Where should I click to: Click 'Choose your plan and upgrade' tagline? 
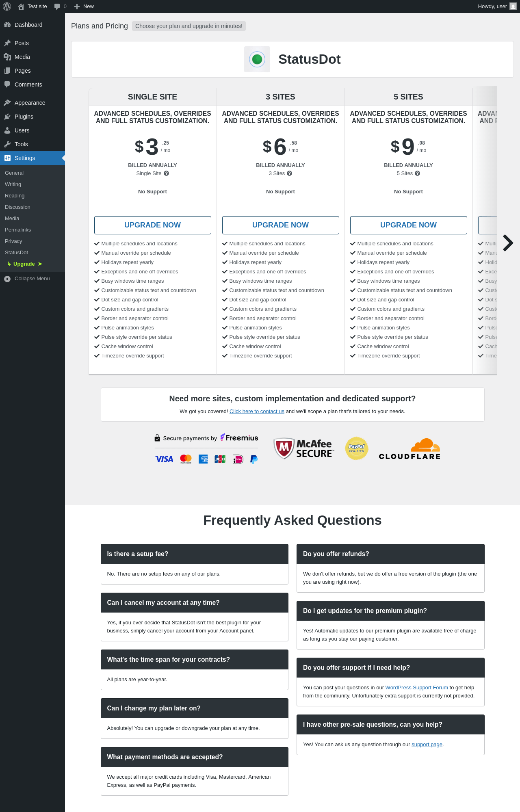click(x=189, y=26)
